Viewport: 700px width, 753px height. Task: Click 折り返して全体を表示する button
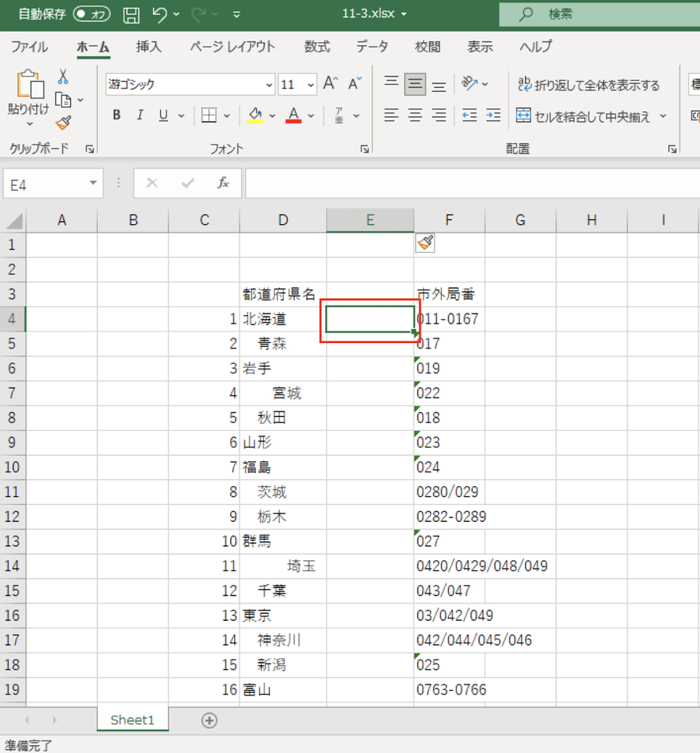pos(589,85)
